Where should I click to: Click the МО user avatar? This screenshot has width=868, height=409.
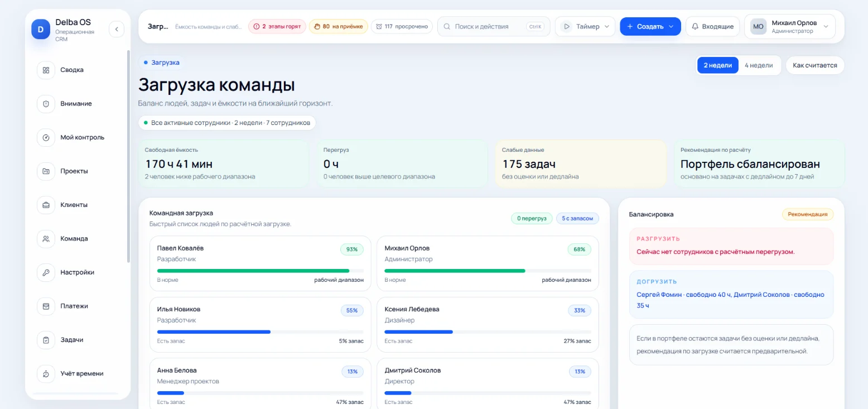pyautogui.click(x=758, y=26)
